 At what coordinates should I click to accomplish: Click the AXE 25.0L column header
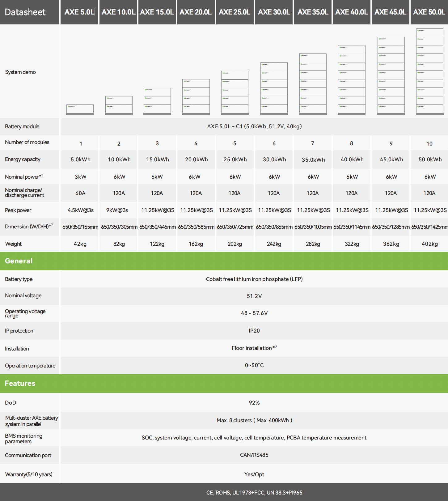pos(235,12)
